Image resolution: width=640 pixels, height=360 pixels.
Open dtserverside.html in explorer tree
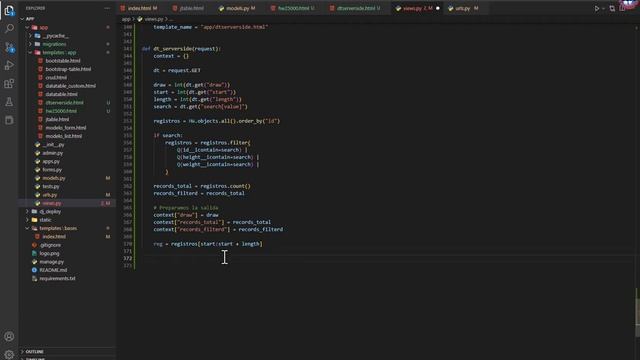click(64, 103)
